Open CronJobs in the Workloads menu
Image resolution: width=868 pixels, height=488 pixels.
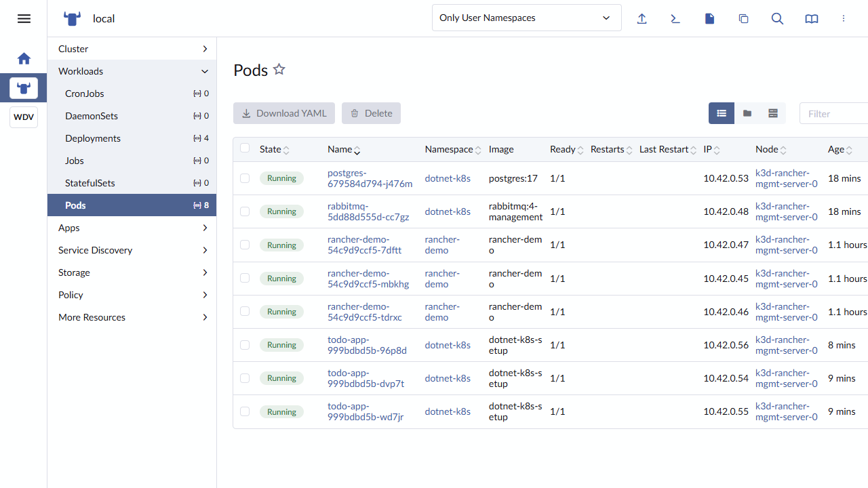[132, 94]
